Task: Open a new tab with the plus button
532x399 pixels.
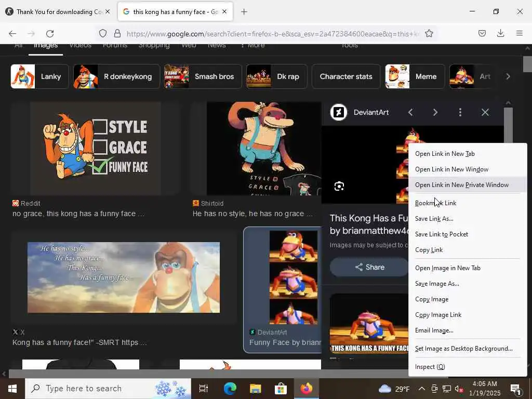Action: coord(244,12)
